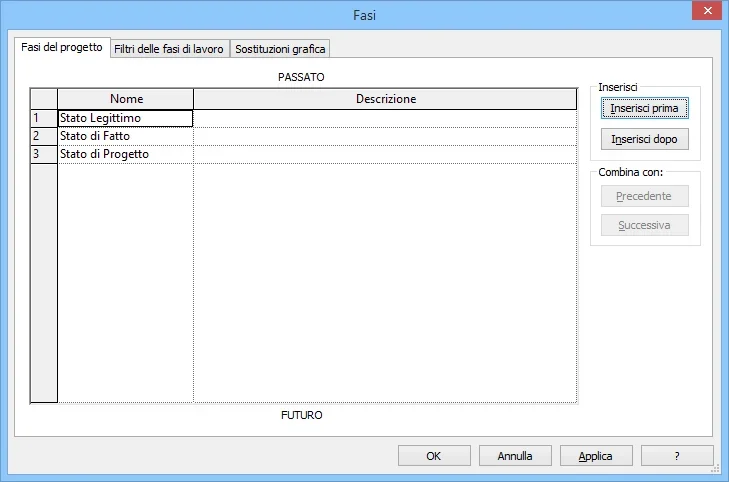Open the Sostituzioni grafica tab
The image size is (729, 482).
click(x=280, y=49)
